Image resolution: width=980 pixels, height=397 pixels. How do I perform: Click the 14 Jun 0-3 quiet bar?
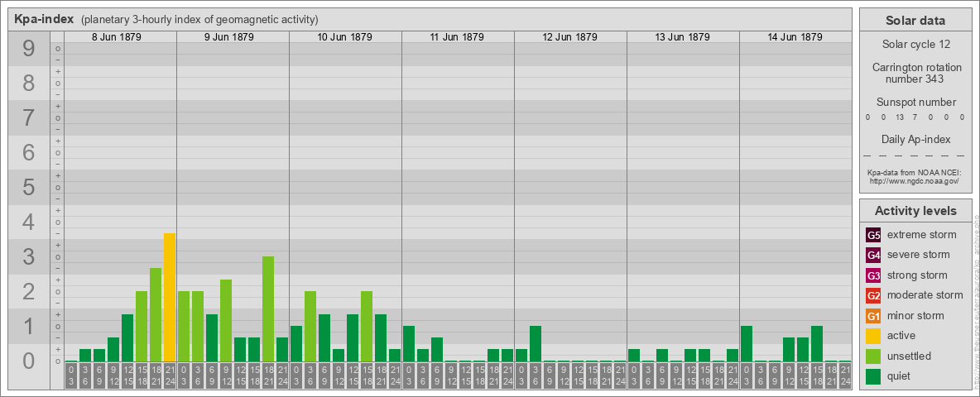coord(747,343)
